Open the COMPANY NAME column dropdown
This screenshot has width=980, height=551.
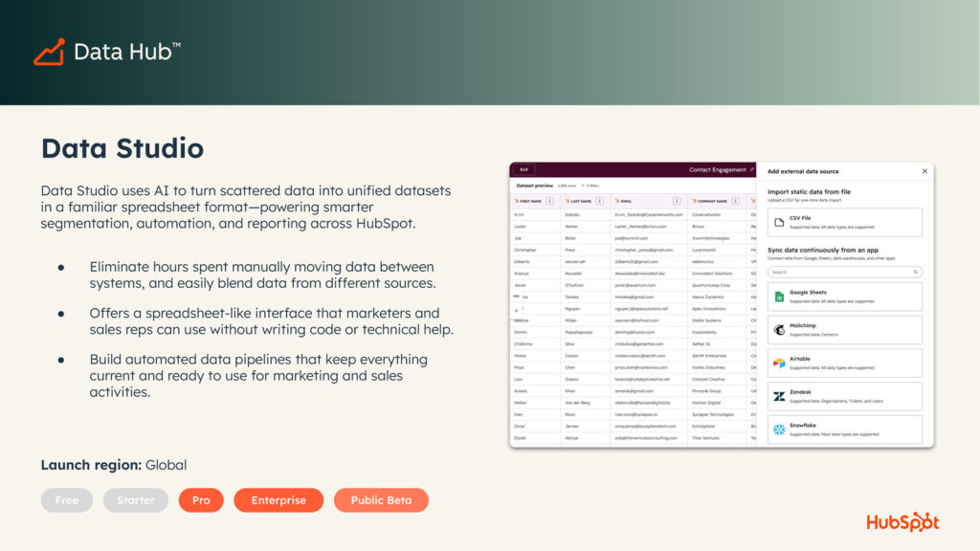[x=737, y=201]
